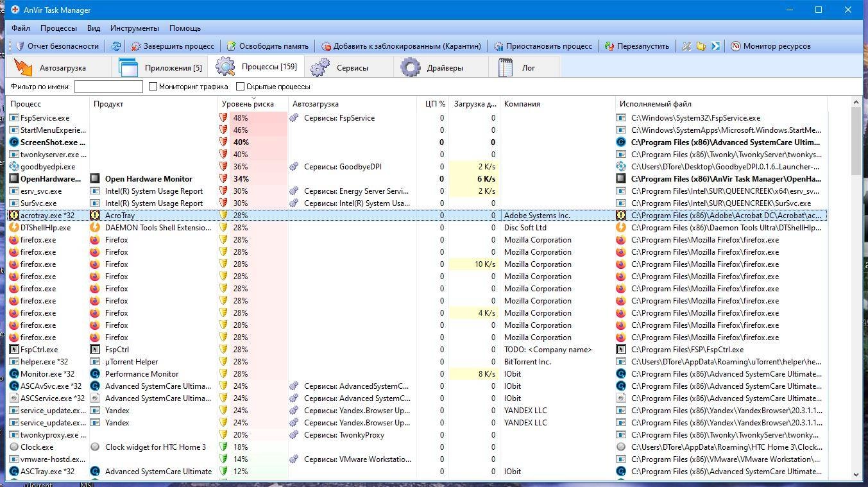
Task: Click the AnVir Task Manager title bar logo
Action: point(15,10)
